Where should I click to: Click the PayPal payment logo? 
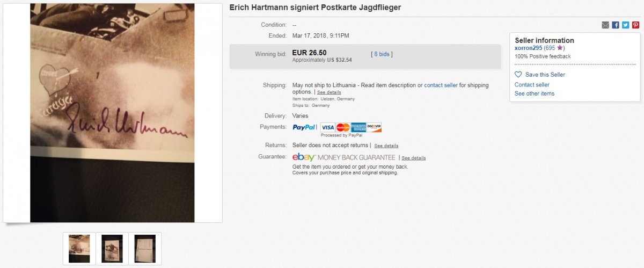click(x=304, y=127)
